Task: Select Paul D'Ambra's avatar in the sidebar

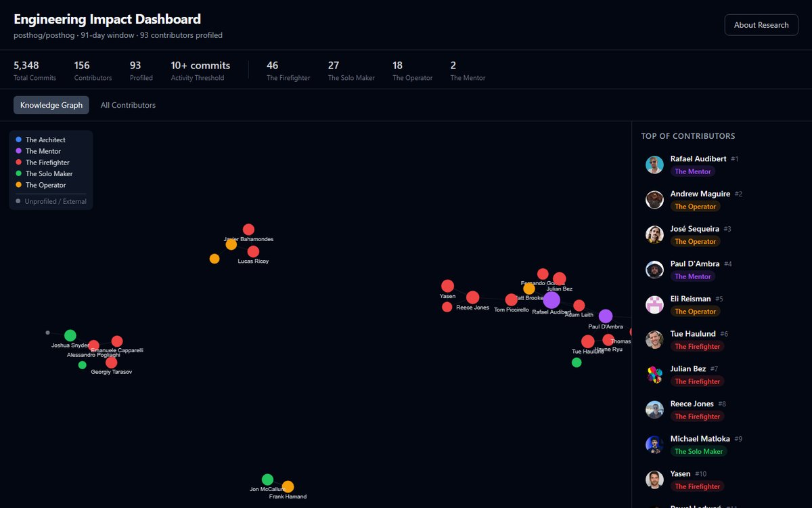Action: (x=654, y=270)
